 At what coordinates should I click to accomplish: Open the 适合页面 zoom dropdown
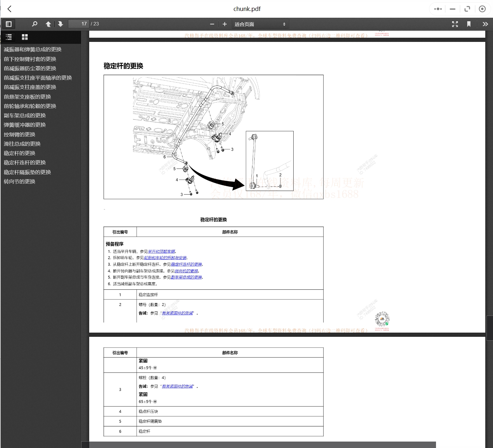tap(260, 24)
